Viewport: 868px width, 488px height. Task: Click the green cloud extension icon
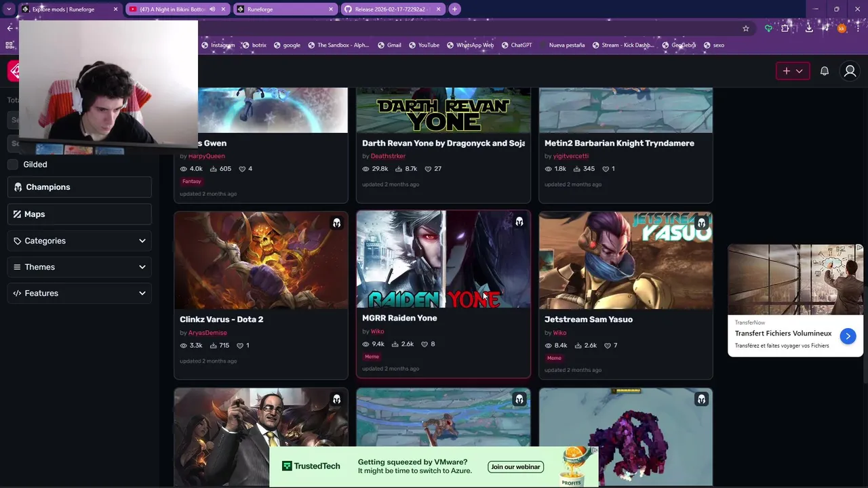click(x=768, y=28)
